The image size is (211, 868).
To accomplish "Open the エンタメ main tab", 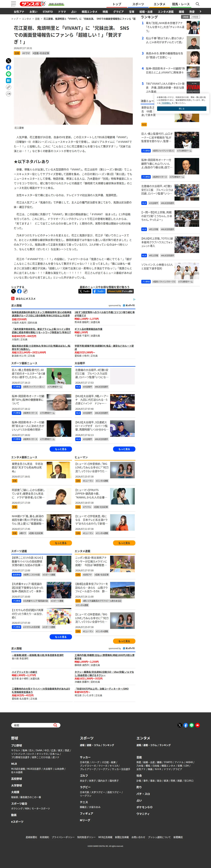I will (x=160, y=4).
